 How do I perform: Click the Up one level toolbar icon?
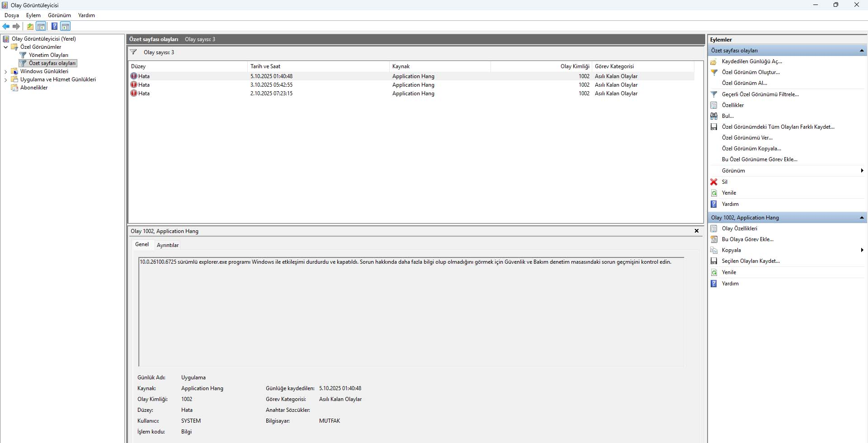[30, 26]
